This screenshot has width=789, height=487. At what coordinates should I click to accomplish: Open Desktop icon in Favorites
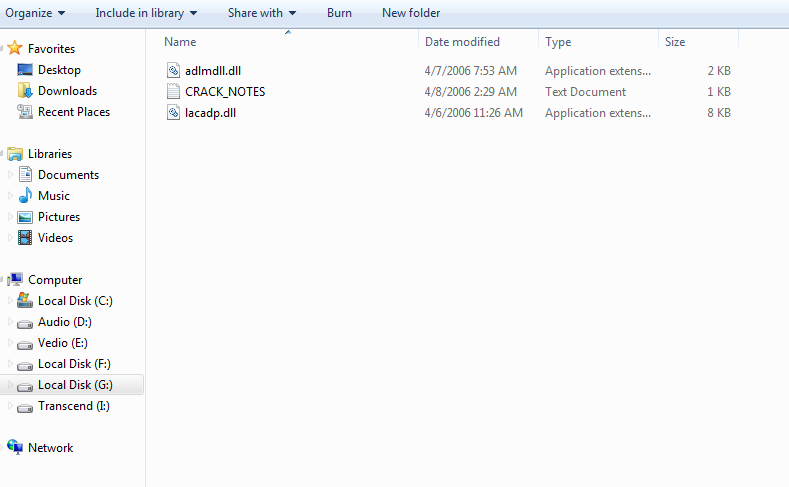[x=25, y=69]
